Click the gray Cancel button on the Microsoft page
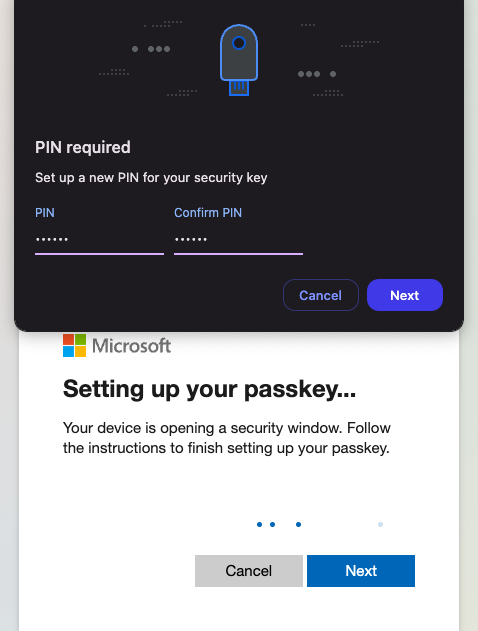 click(x=249, y=571)
